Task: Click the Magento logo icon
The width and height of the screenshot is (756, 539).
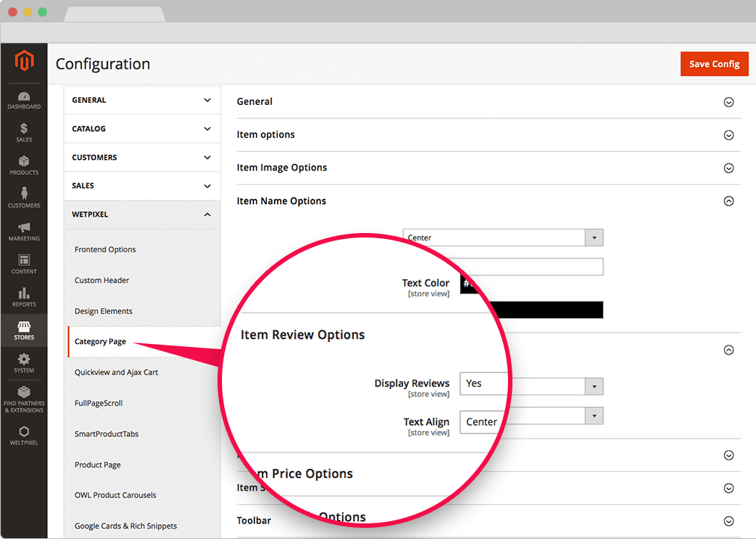Action: click(x=24, y=62)
